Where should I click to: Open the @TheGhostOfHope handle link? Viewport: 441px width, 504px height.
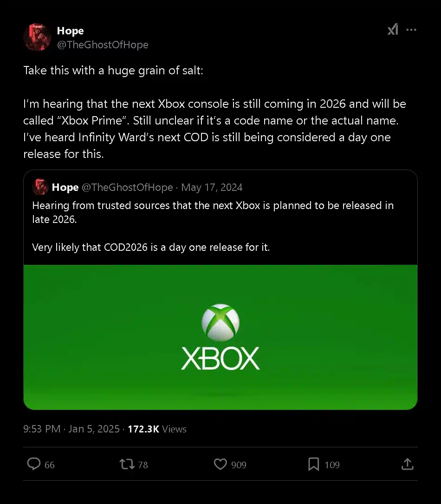pyautogui.click(x=103, y=45)
